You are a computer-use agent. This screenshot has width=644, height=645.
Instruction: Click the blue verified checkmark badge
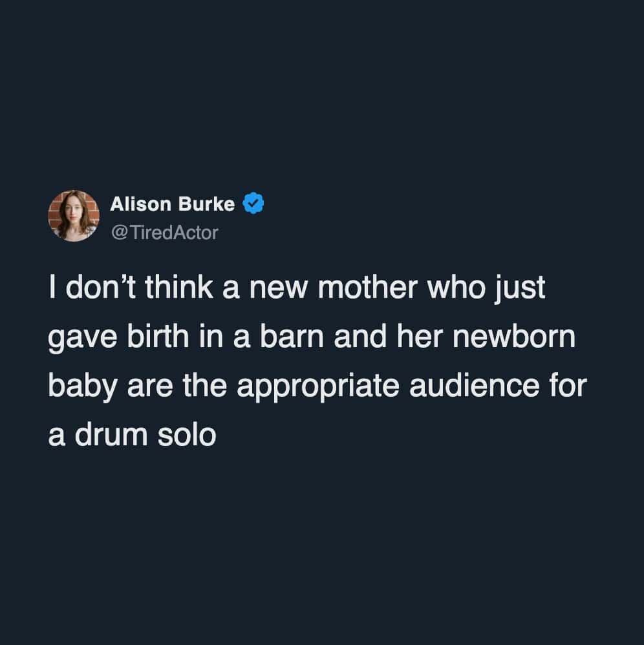[x=252, y=204]
